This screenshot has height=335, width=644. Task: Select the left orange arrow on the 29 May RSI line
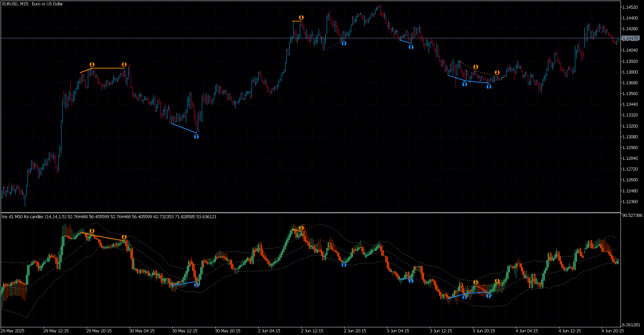92,231
